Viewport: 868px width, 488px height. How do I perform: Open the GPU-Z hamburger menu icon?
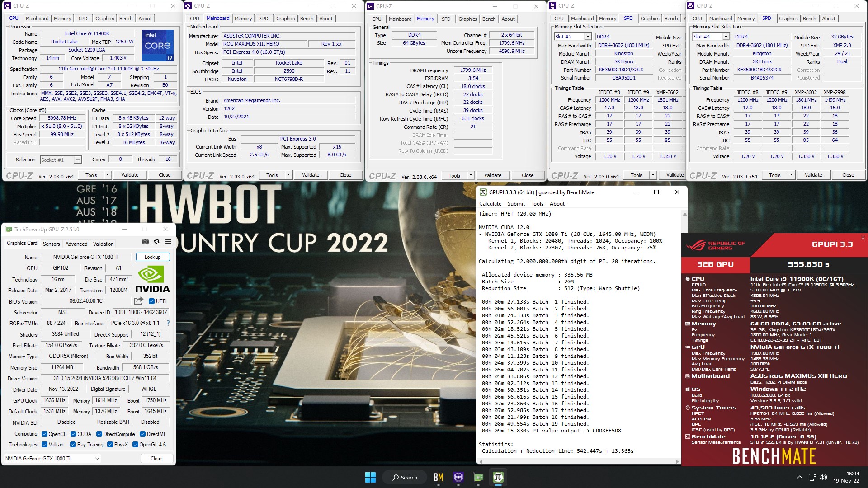tap(168, 242)
